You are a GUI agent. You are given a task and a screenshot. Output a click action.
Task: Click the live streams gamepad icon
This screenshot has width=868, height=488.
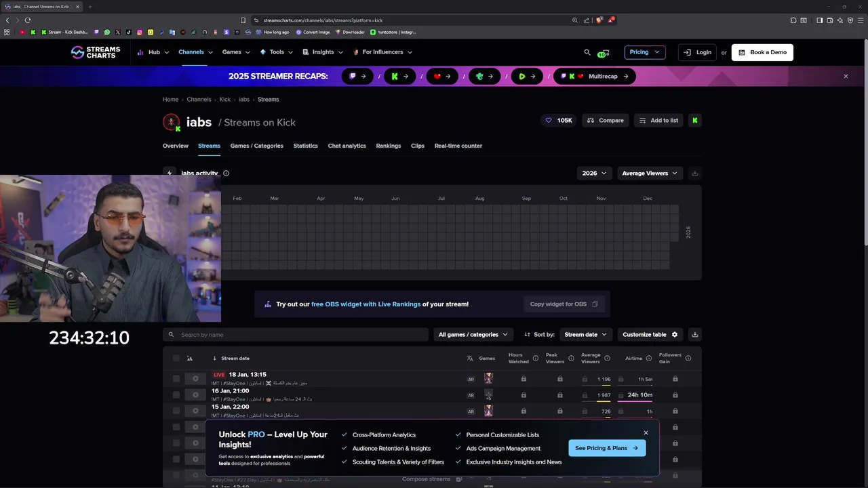coord(603,53)
